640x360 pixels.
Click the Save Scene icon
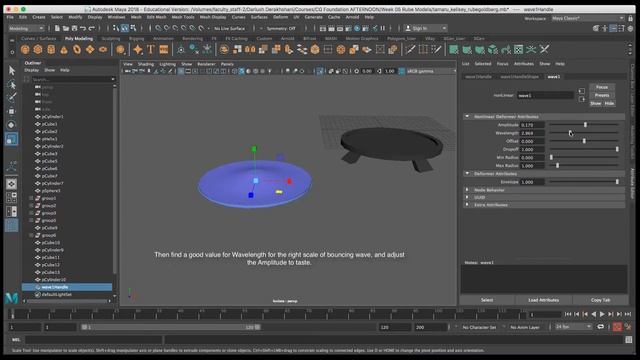pos(74,28)
